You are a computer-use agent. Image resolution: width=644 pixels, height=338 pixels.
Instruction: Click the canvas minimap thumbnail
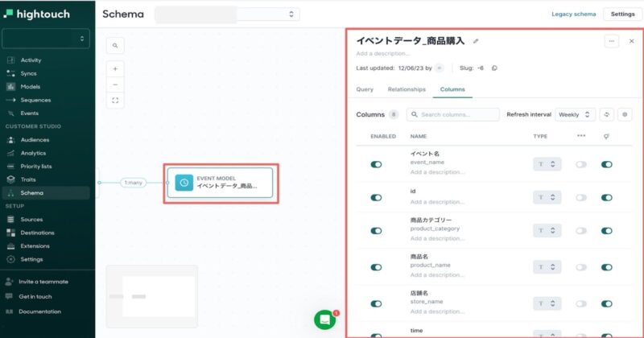(152, 296)
